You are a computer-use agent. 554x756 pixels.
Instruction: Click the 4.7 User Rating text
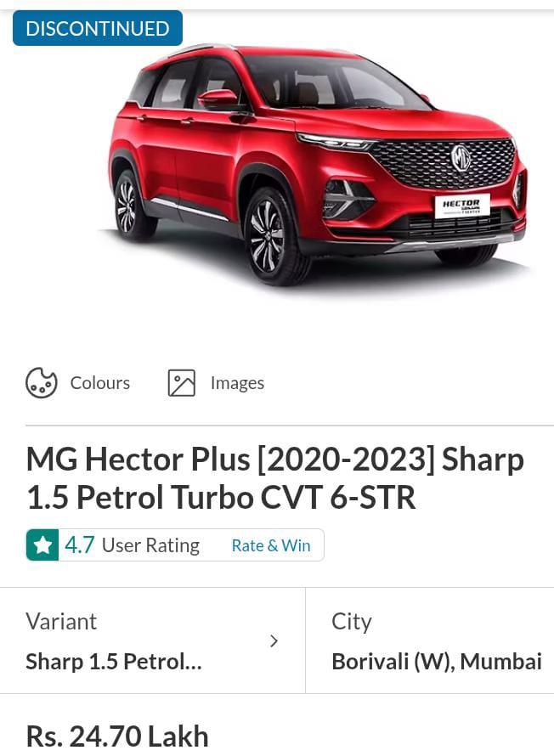(132, 545)
